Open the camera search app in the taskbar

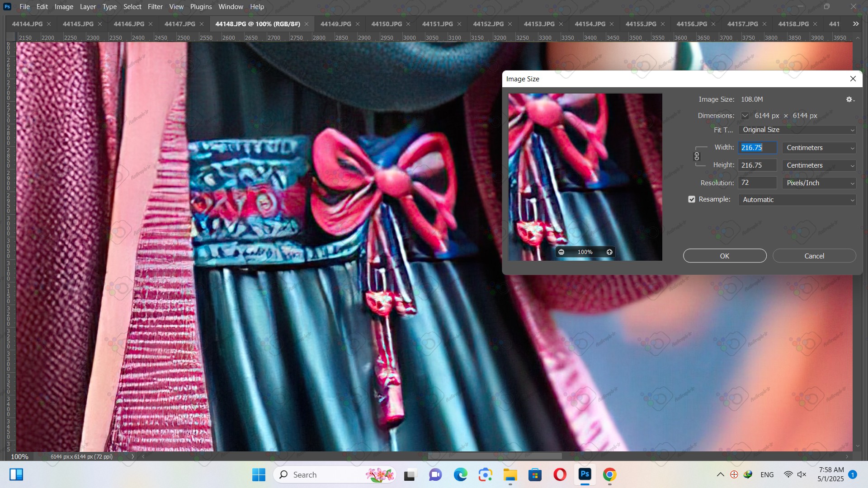[485, 475]
